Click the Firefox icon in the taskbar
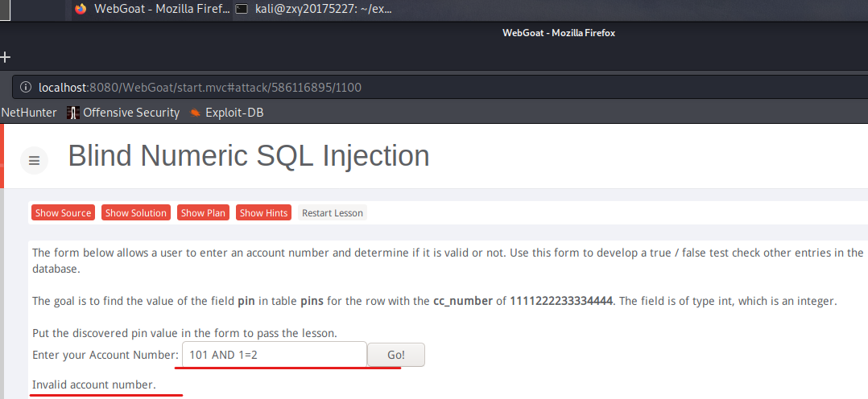Viewport: 868px width, 399px height. click(x=81, y=9)
